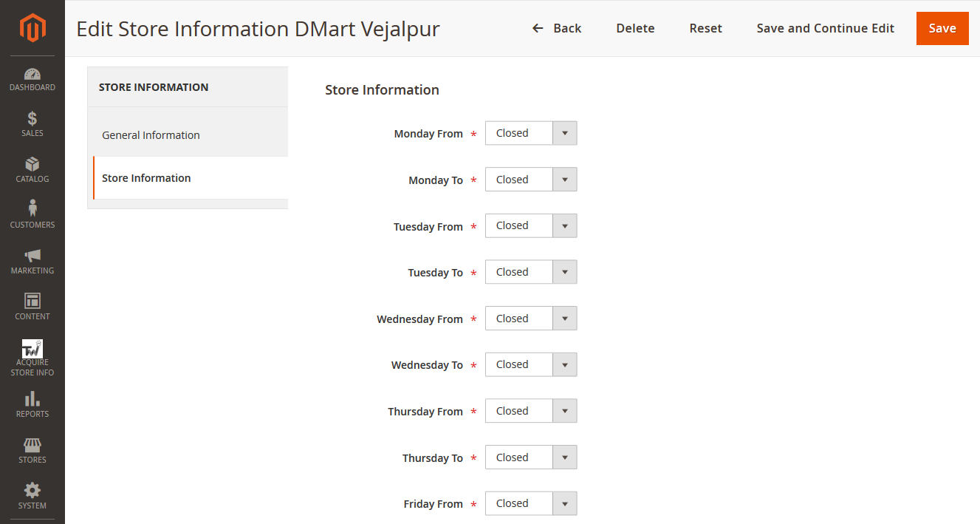
Task: Click the orange Save button
Action: coord(942,28)
